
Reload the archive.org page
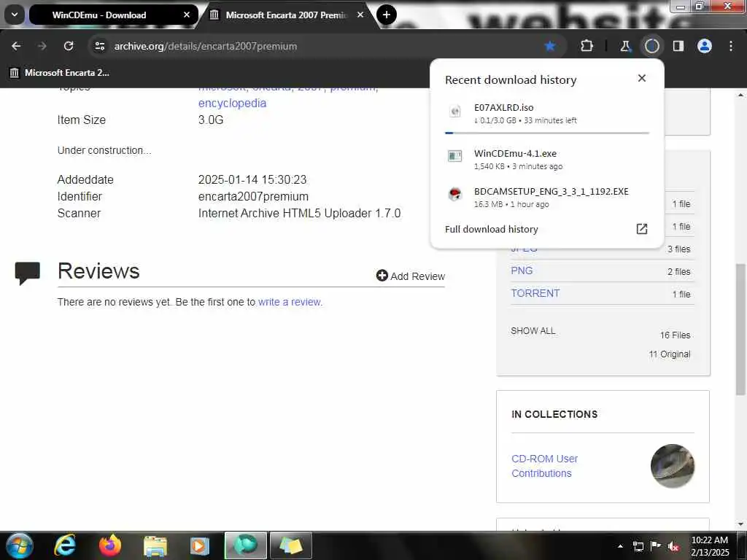(x=69, y=46)
